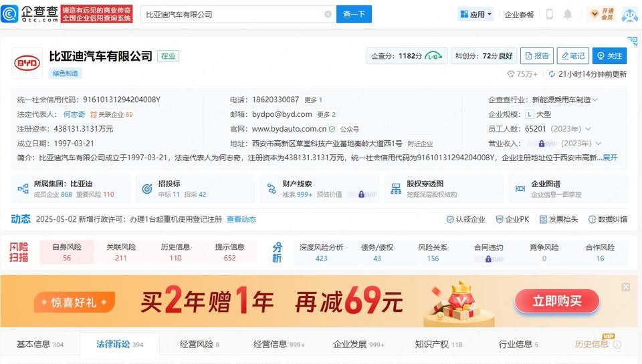This screenshot has width=642, height=364.
Task: Expand the 营业收入 year dropdown
Action: tap(599, 144)
